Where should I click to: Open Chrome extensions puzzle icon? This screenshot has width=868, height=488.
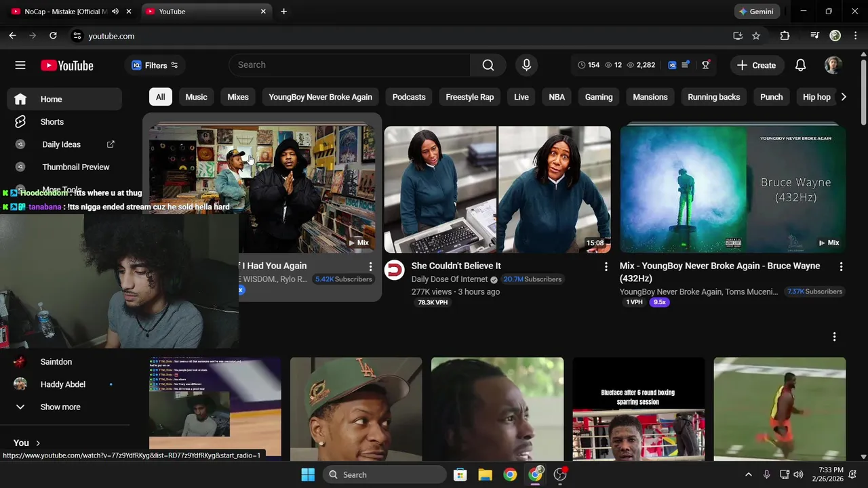click(785, 36)
